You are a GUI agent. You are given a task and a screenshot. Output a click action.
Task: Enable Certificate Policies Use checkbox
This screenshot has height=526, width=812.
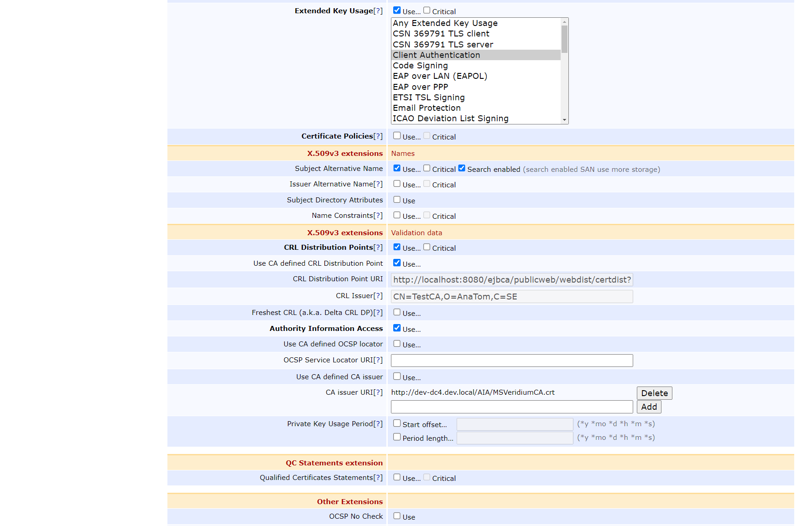pos(397,136)
